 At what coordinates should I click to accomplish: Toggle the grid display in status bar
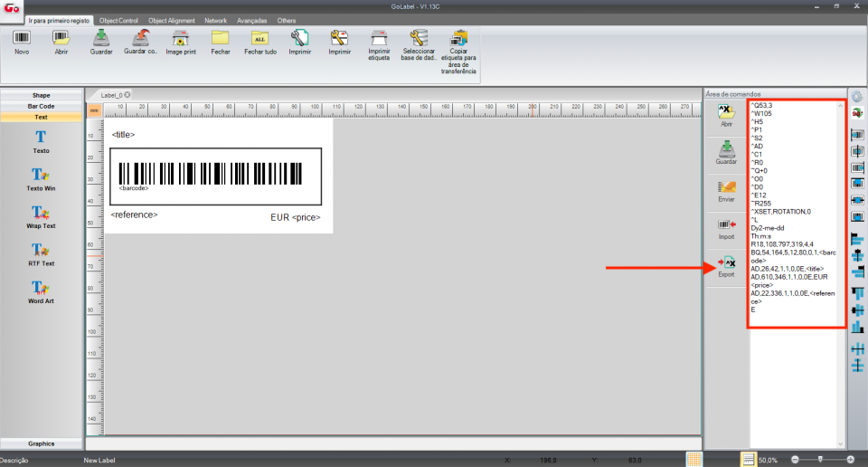(693, 460)
